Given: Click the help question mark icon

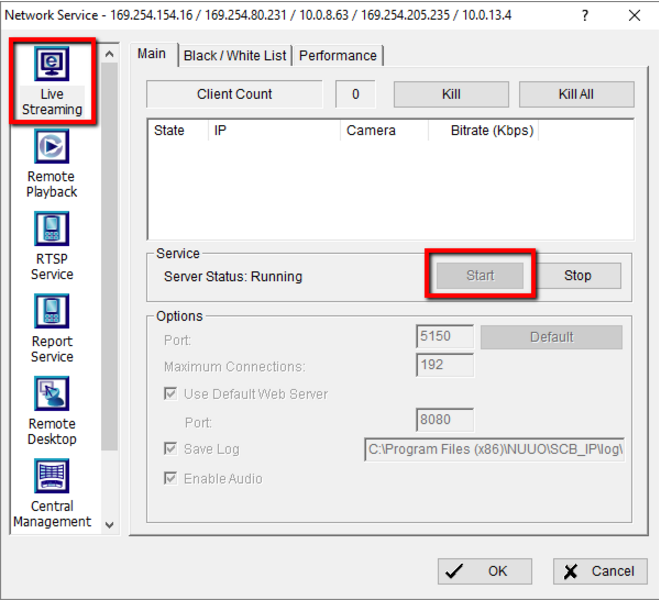Looking at the screenshot, I should pyautogui.click(x=585, y=15).
